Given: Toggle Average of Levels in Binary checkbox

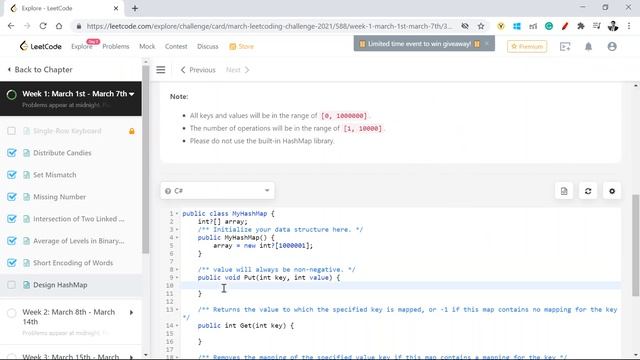Looking at the screenshot, I should click(x=11, y=241).
